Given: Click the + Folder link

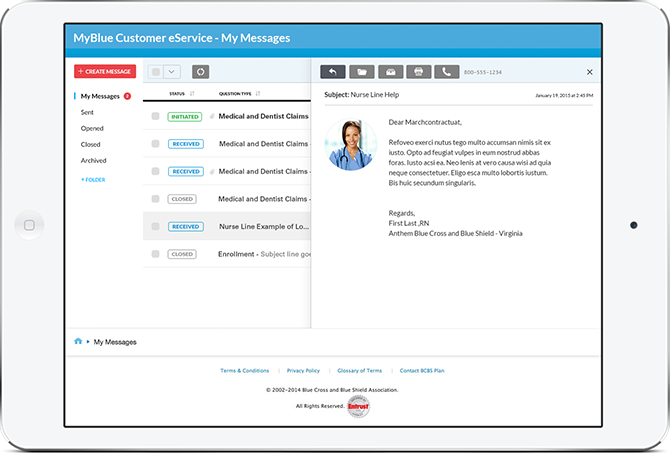Looking at the screenshot, I should click(x=93, y=180).
